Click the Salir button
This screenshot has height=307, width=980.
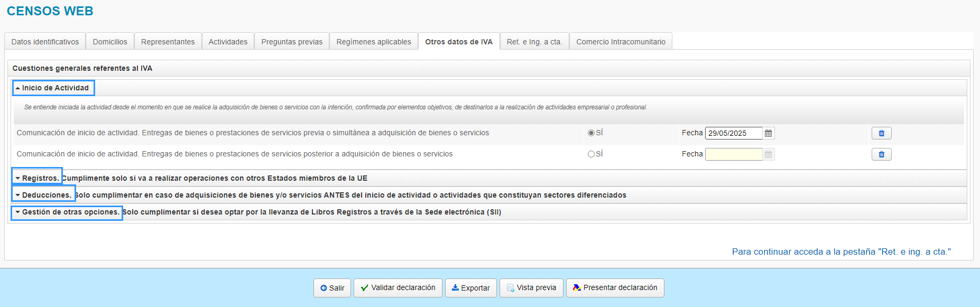coord(332,288)
